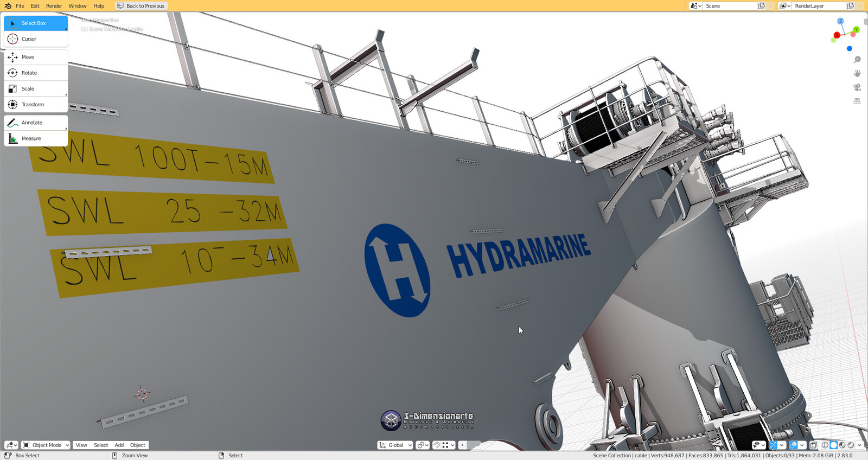This screenshot has height=460, width=868.
Task: Toggle X-ray display in viewport header
Action: pyautogui.click(x=813, y=445)
